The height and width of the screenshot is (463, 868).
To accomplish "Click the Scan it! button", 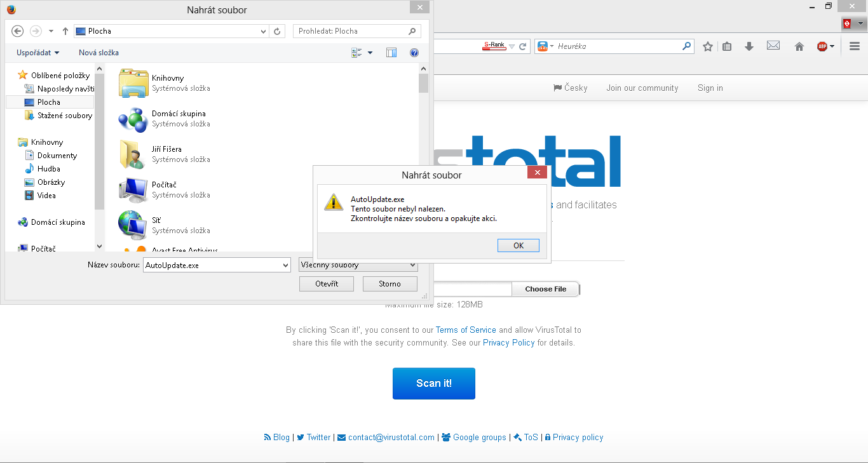I will (x=434, y=384).
